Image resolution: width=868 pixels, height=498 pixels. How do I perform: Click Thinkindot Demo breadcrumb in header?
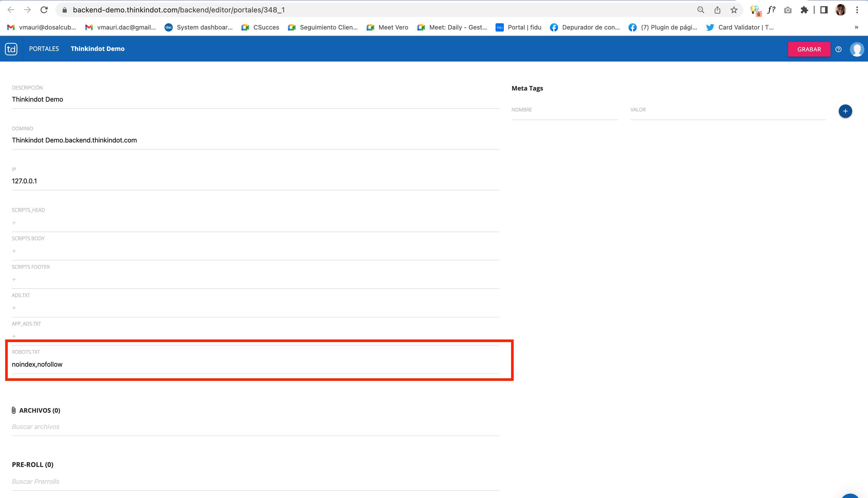point(98,49)
